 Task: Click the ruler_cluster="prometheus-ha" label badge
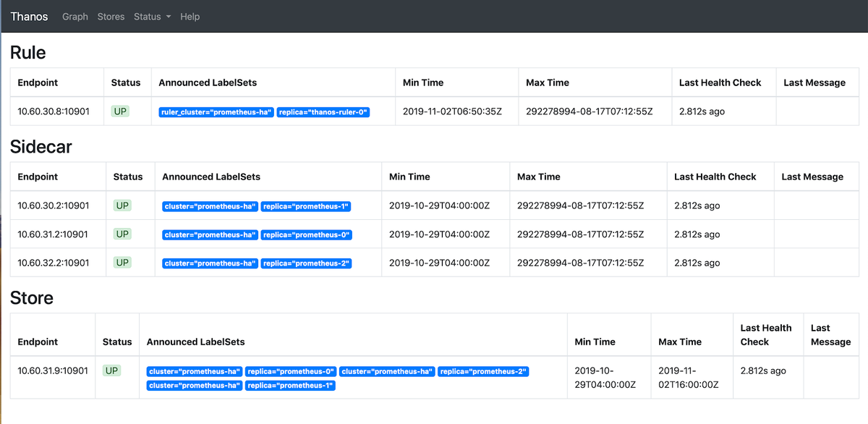point(216,112)
